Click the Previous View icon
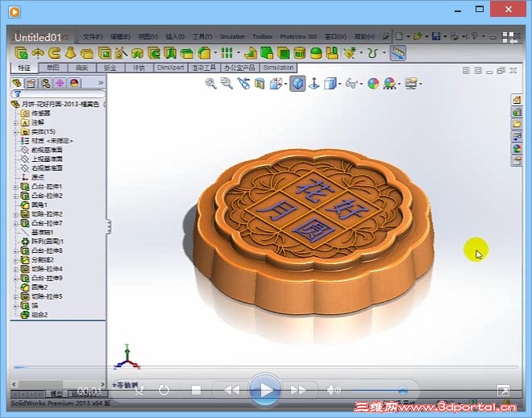 243,84
